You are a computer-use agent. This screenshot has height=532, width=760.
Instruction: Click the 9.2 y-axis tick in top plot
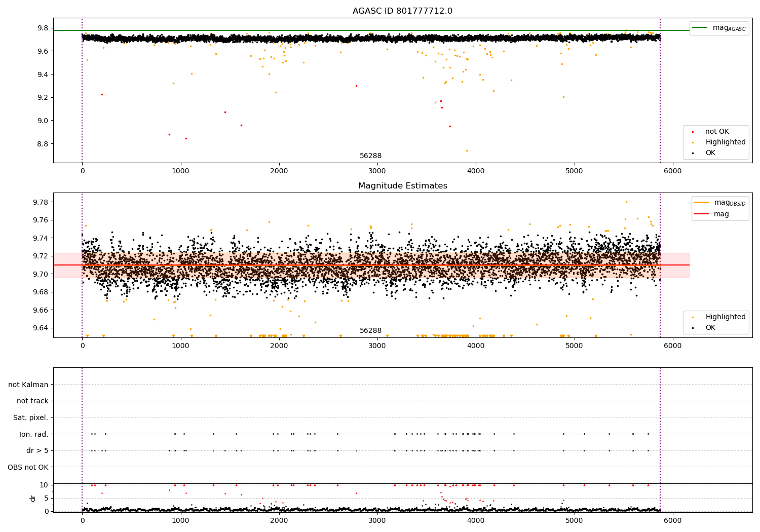coord(43,98)
